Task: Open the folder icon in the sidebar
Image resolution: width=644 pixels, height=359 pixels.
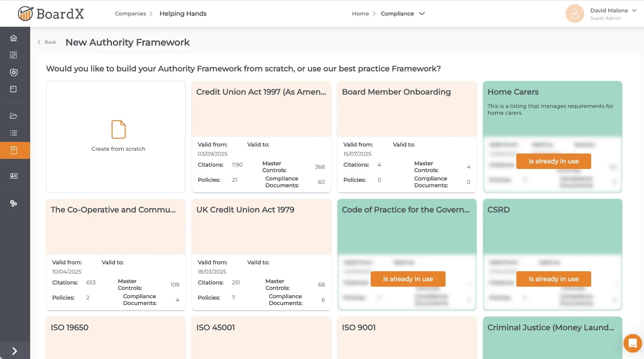Action: [x=14, y=116]
